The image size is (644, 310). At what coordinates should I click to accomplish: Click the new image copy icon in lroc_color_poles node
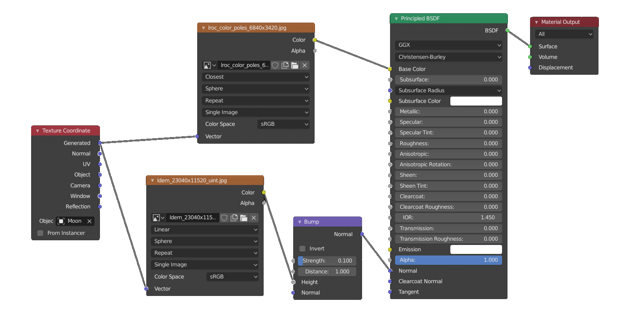tap(285, 65)
